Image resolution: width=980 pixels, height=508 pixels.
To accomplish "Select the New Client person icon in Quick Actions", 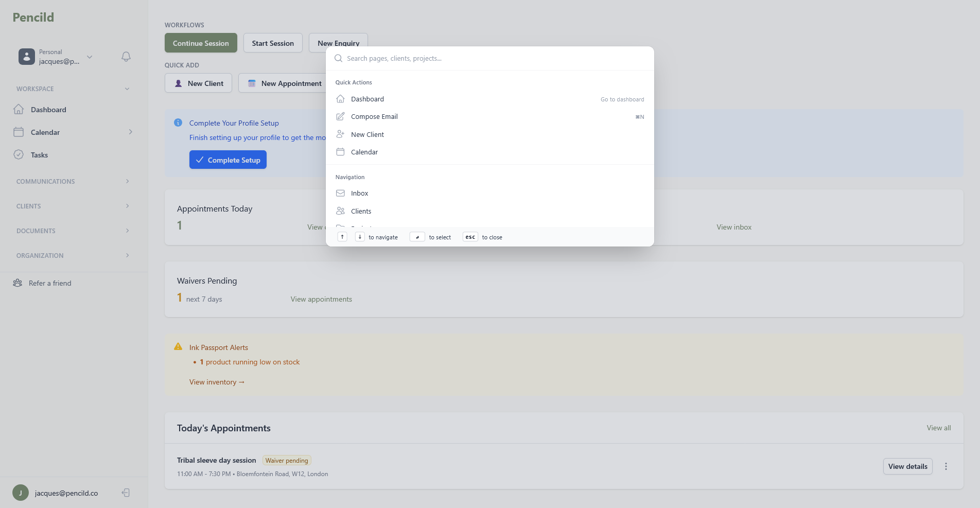I will [340, 134].
